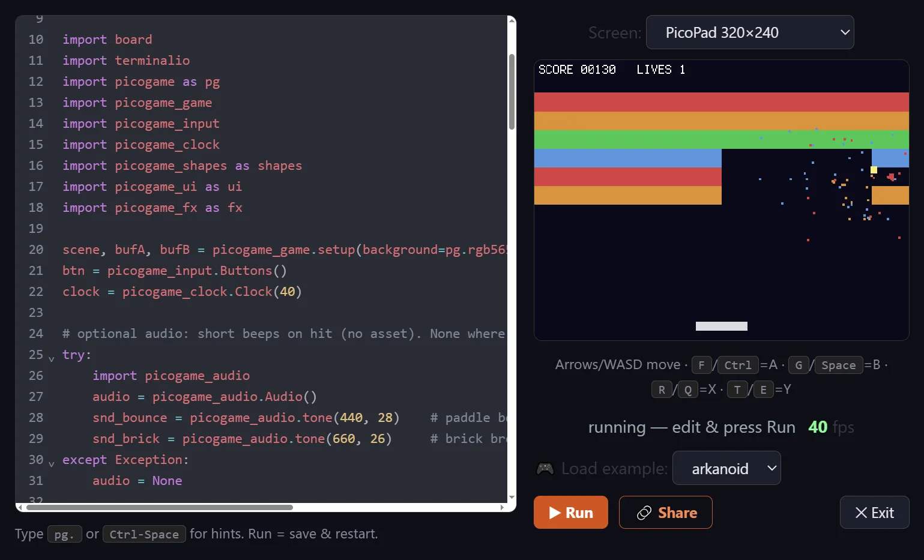Click the editor horizontal scrollbar thumb
Screen dimensions: 924x560
[159, 507]
